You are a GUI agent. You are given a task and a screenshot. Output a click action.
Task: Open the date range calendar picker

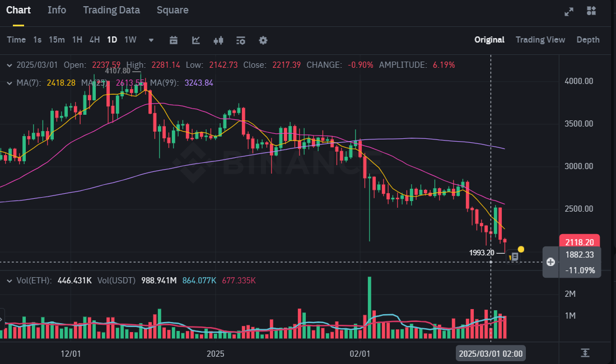coord(174,40)
